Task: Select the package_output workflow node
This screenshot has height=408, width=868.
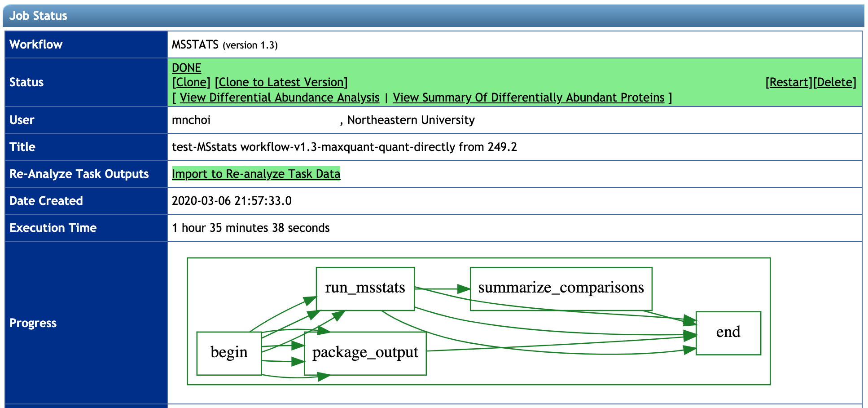Action: coord(366,352)
